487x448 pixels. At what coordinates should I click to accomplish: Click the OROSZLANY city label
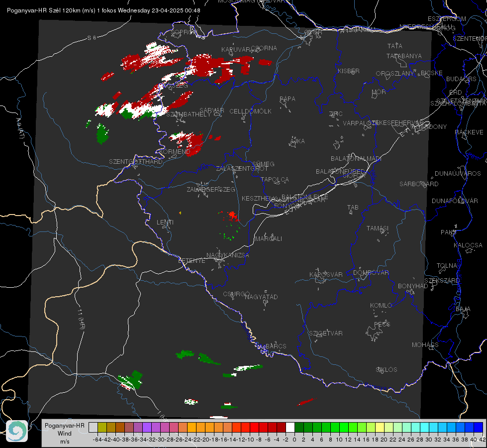point(395,74)
